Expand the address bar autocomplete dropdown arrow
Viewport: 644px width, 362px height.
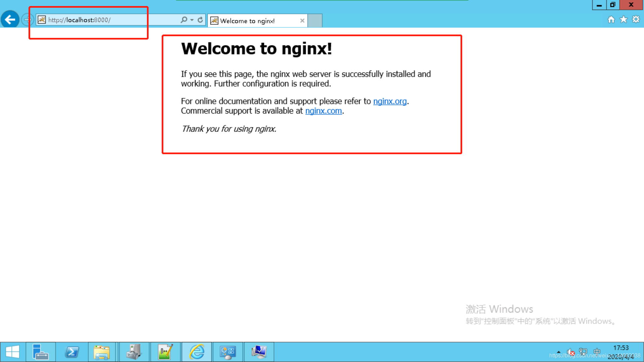[x=192, y=20]
